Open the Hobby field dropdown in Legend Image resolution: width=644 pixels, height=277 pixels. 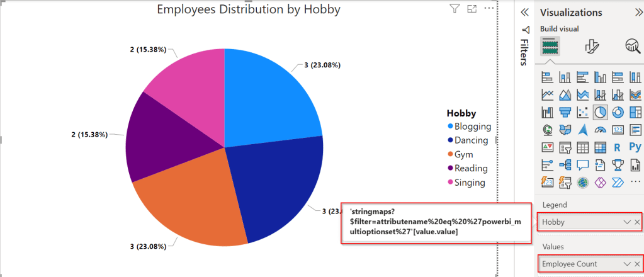click(x=626, y=222)
